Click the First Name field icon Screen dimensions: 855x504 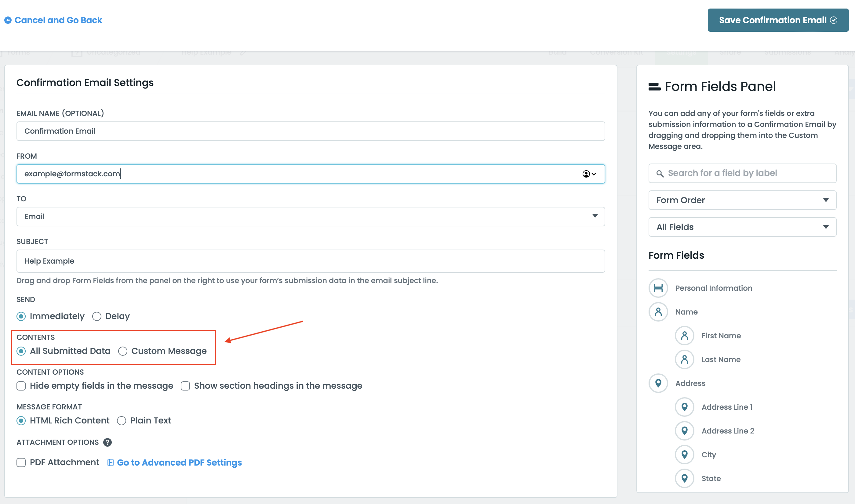[684, 336]
